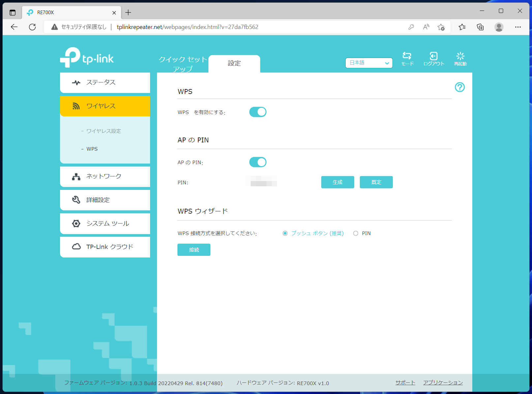Open the 詳細設定 section
The image size is (532, 394).
(105, 200)
